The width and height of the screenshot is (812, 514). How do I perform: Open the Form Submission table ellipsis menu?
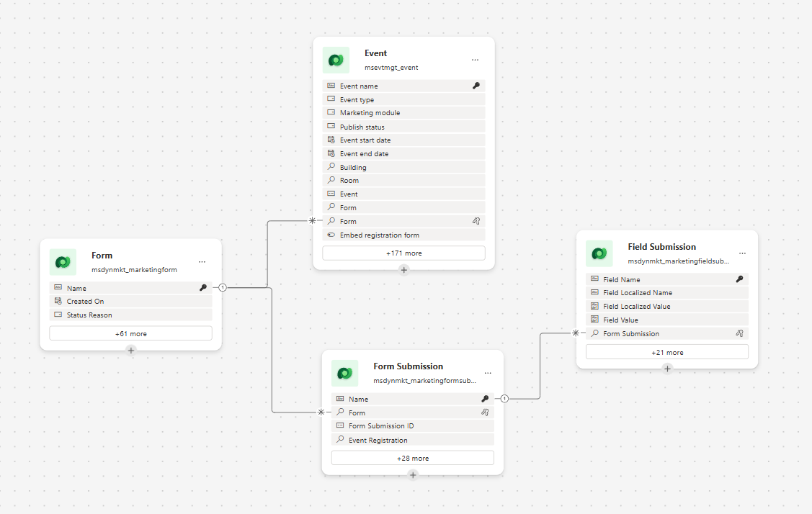pos(488,373)
